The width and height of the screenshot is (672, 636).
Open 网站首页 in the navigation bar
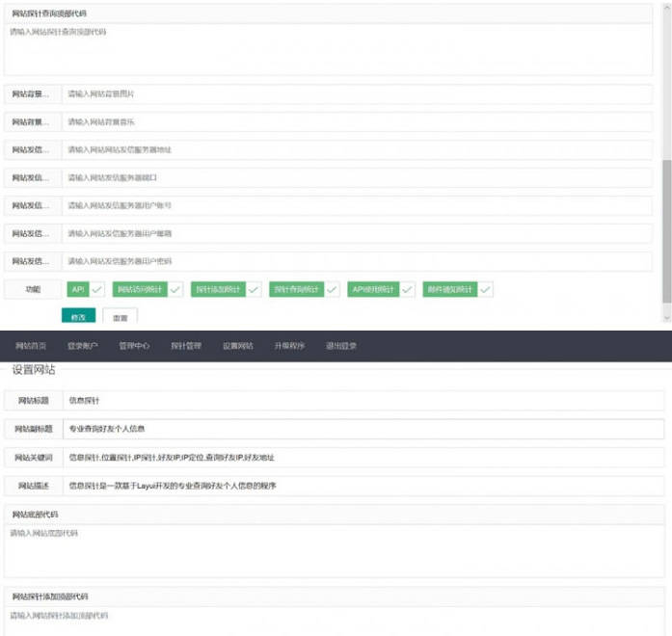click(x=31, y=346)
